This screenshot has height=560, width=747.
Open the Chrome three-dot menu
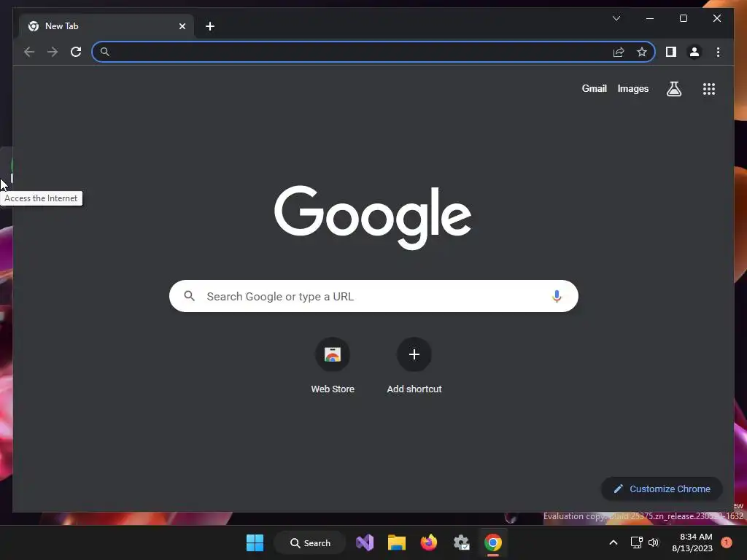point(718,52)
